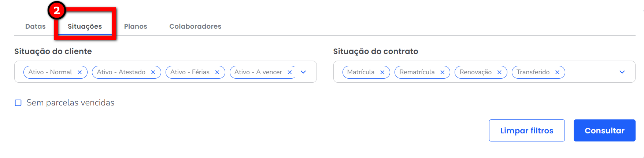Click the 'Sem parcelas vencidas' label
The height and width of the screenshot is (158, 644).
click(x=70, y=103)
